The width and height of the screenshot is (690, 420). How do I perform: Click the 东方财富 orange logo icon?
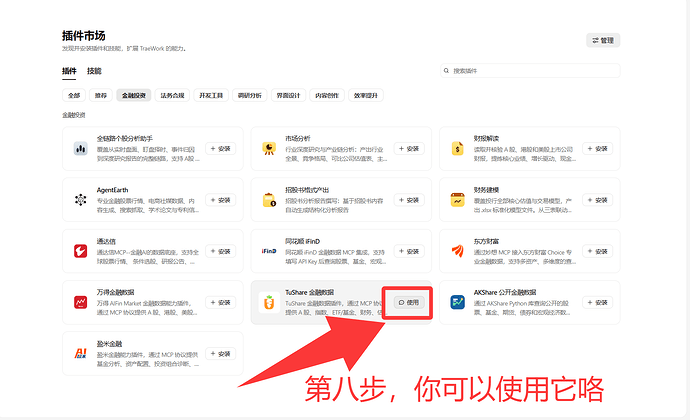458,251
